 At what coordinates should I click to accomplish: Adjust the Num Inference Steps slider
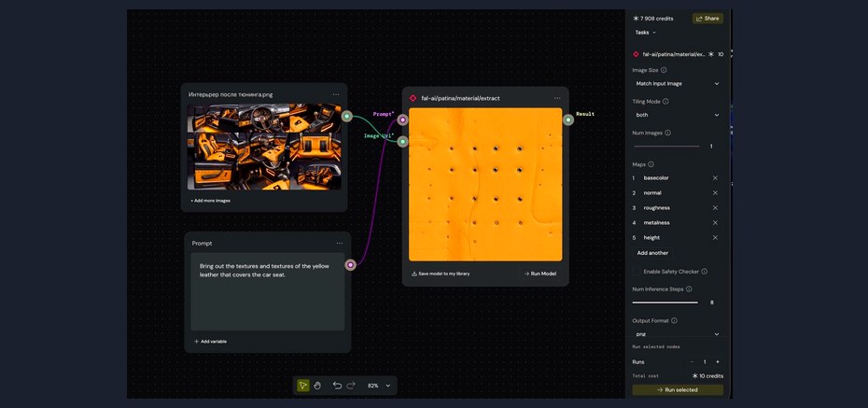[x=665, y=302]
